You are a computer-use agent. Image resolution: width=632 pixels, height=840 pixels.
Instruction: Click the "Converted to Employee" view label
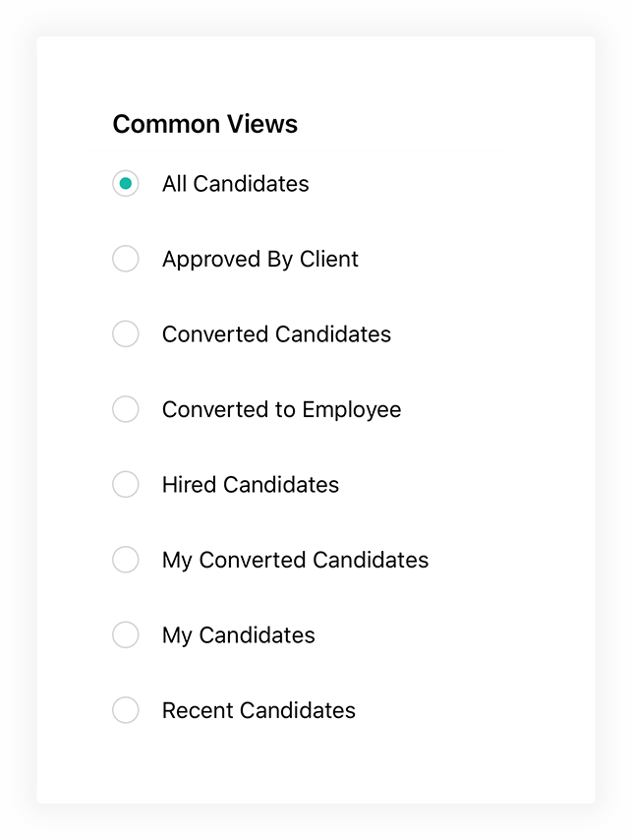[x=281, y=409]
